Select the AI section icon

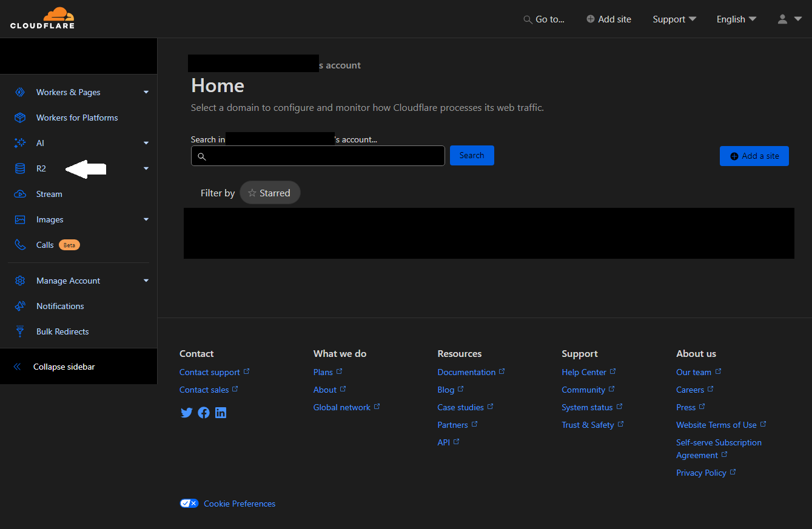pos(19,142)
